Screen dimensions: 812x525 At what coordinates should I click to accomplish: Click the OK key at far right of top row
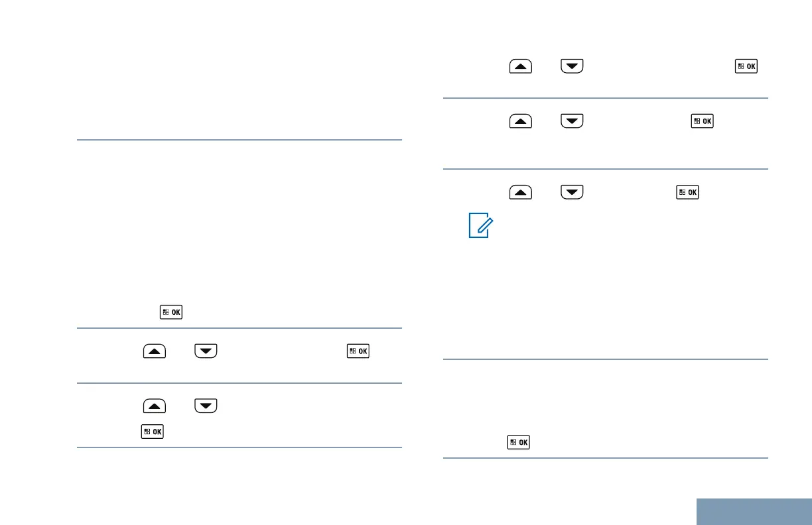[746, 67]
